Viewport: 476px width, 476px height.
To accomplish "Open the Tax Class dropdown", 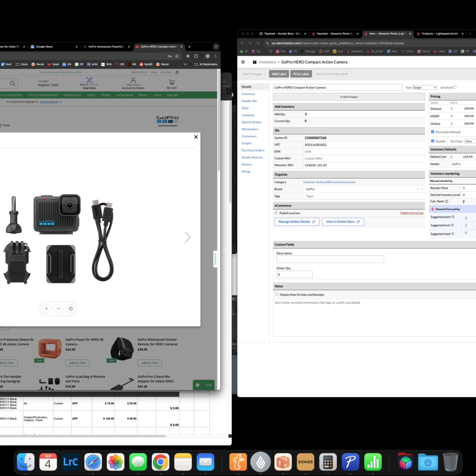I will click(x=470, y=141).
